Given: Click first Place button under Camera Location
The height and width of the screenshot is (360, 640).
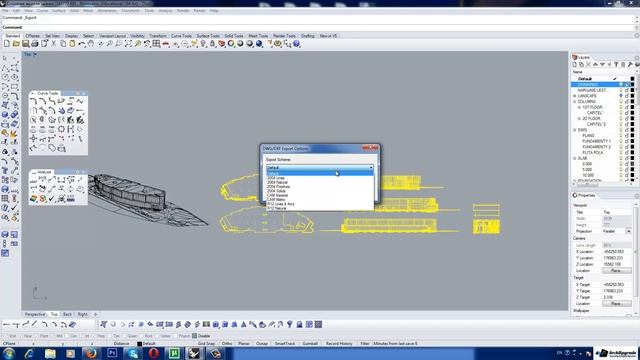Looking at the screenshot, I should [x=616, y=271].
